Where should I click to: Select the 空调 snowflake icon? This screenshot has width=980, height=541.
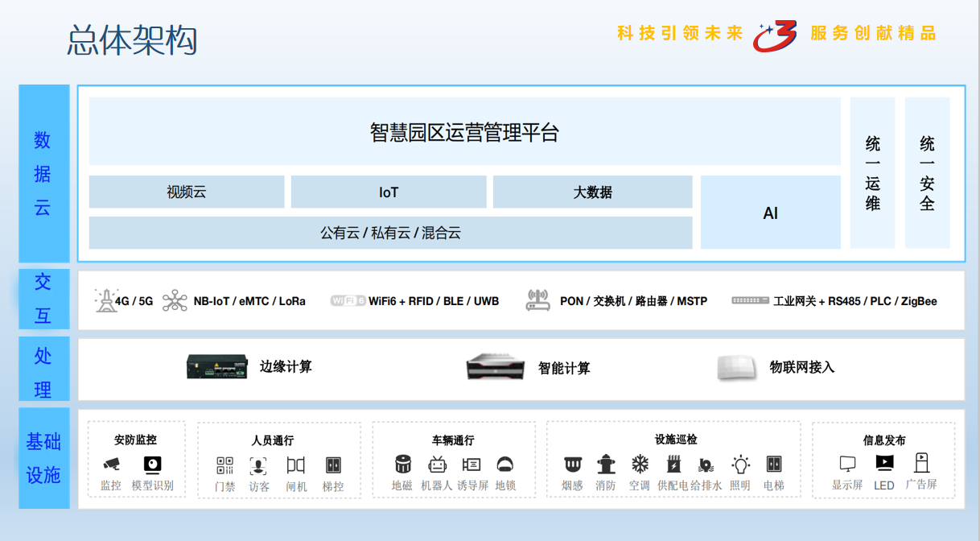pos(640,465)
